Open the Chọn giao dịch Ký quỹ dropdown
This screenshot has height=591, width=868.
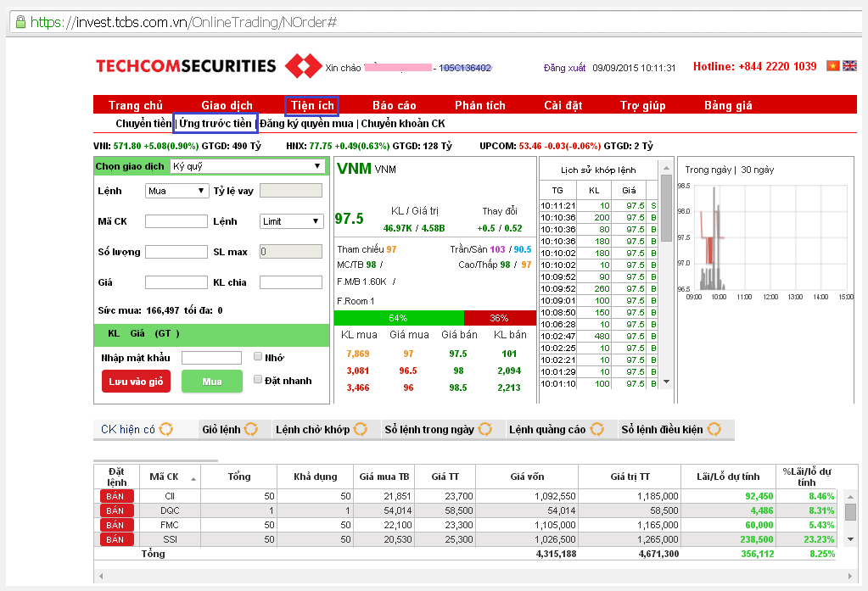click(247, 166)
